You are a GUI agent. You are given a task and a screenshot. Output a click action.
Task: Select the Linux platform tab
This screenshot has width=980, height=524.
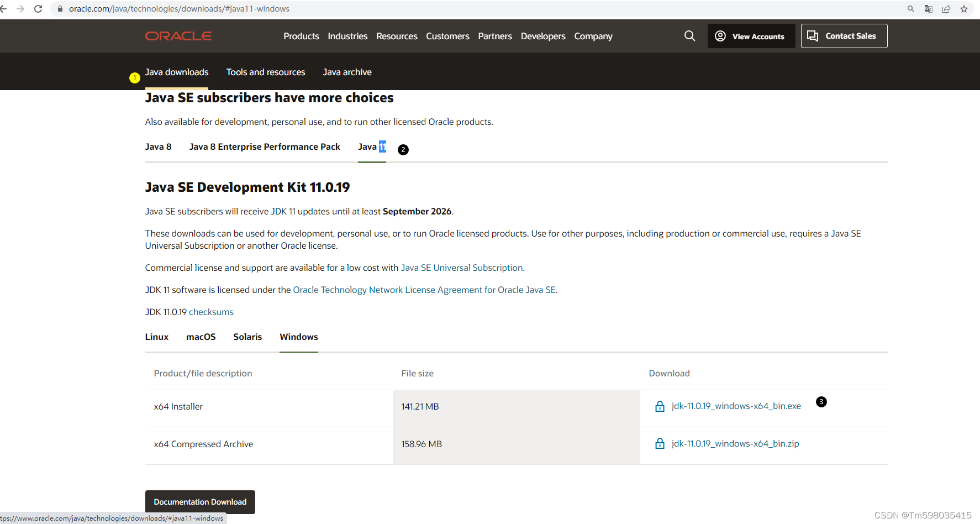pyautogui.click(x=157, y=337)
